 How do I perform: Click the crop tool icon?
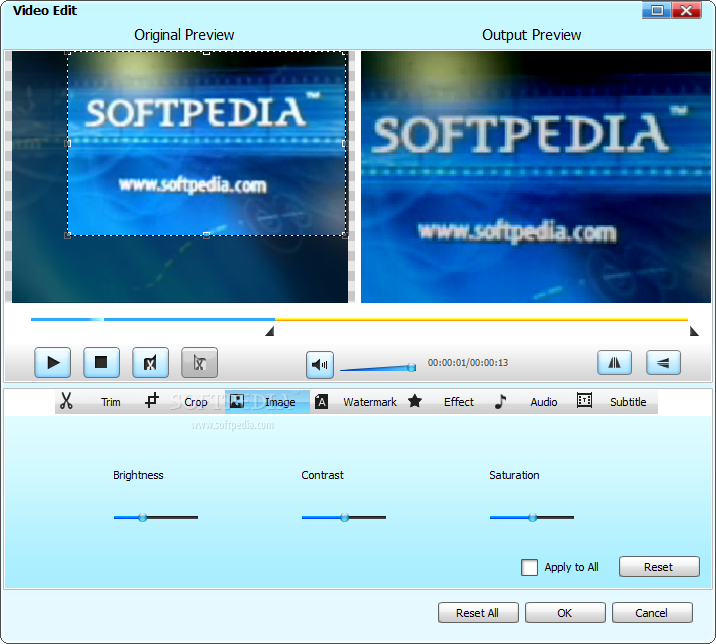(x=152, y=401)
